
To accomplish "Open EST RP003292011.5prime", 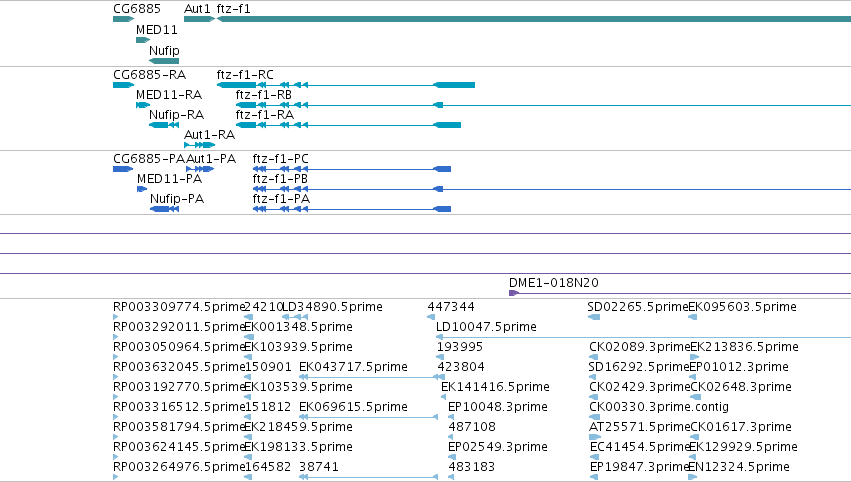I will pyautogui.click(x=179, y=327).
